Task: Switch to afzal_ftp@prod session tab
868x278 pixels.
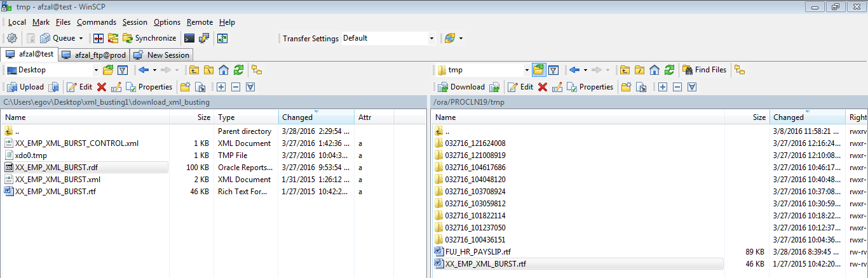Action: click(x=95, y=55)
